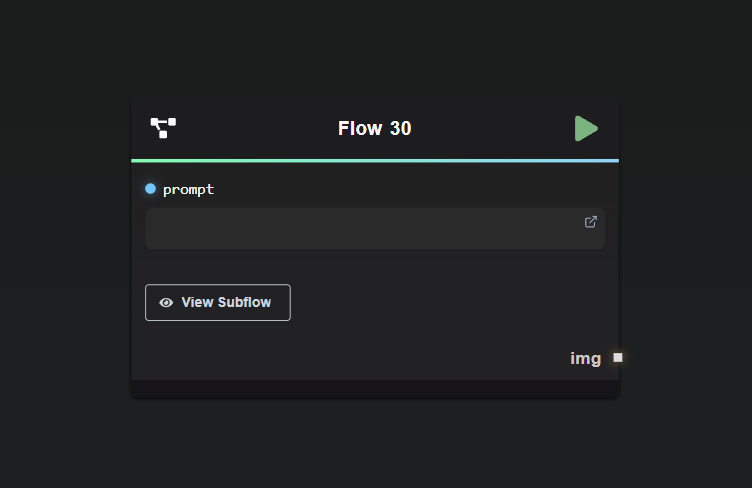Click empty canvas below the node
This screenshot has width=752, height=488.
(375, 445)
